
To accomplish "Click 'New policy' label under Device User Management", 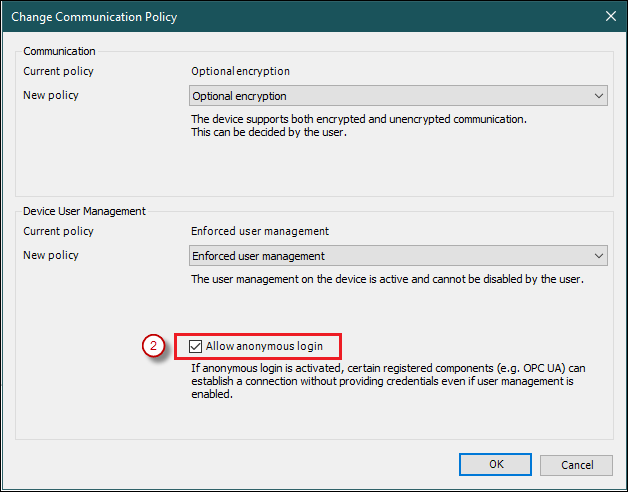I will pos(51,255).
